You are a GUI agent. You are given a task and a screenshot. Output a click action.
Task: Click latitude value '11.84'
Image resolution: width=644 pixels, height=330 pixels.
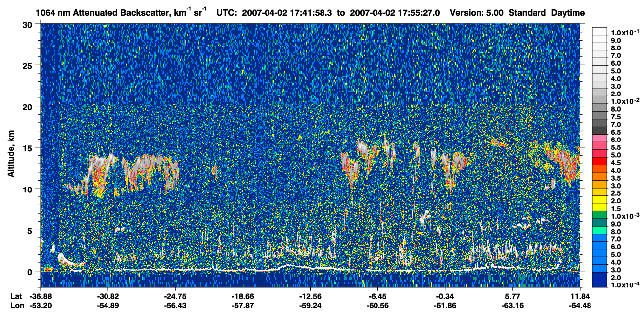[x=580, y=296]
